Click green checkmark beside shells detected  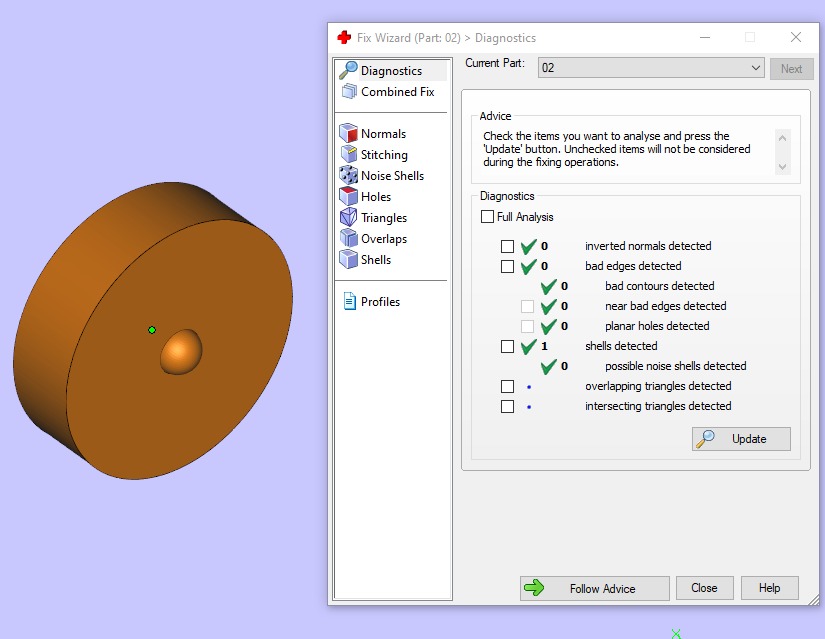[528, 346]
